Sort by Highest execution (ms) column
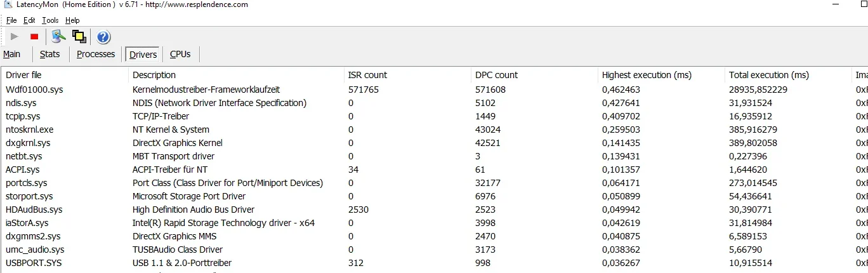The image size is (868, 273). point(647,75)
